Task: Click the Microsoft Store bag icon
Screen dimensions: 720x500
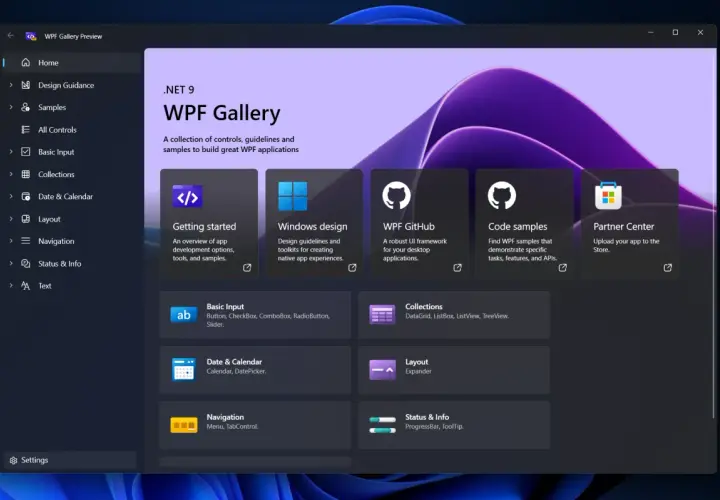Action: point(608,196)
